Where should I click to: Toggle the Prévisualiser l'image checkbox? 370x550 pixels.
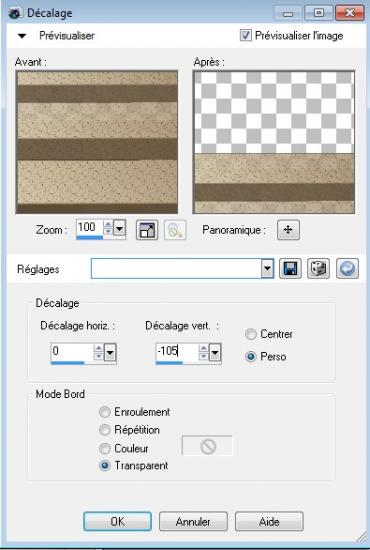pyautogui.click(x=245, y=35)
